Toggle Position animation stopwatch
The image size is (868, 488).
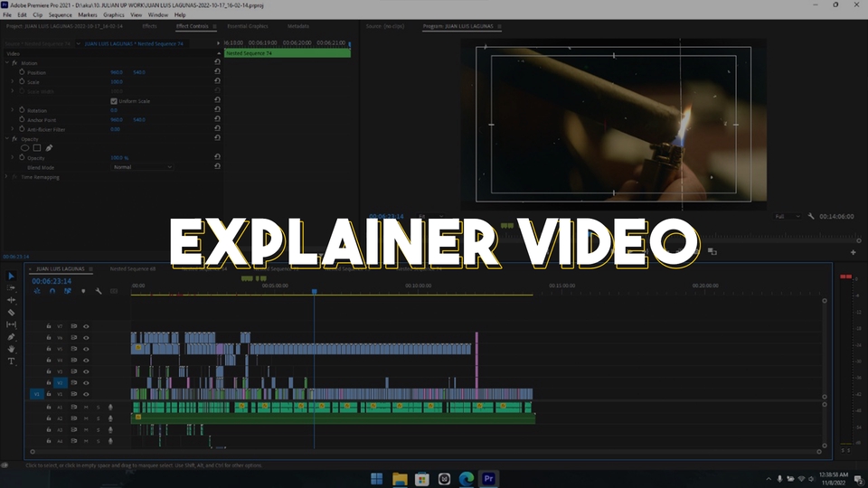click(x=22, y=72)
